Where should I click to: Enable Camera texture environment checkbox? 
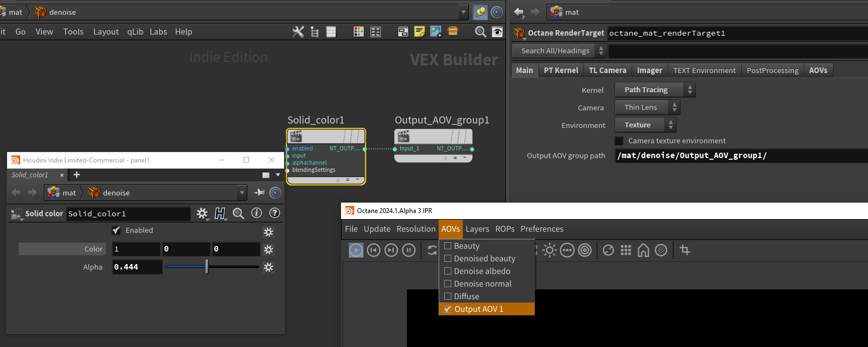pos(619,141)
